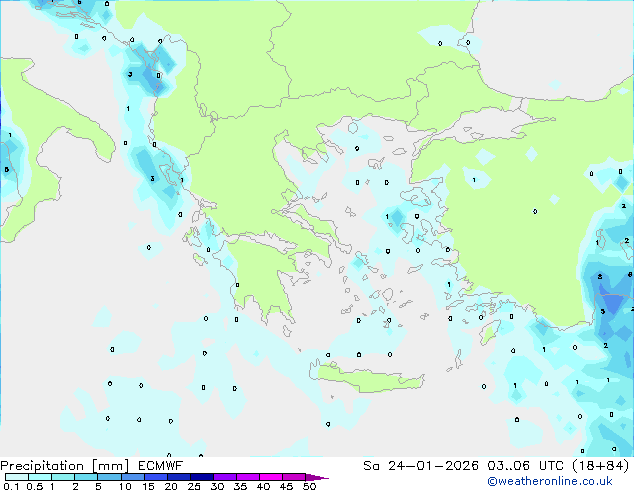This screenshot has height=490, width=634.
Task: Click the "Precipitation [mm]" title text
Action: tap(65, 466)
